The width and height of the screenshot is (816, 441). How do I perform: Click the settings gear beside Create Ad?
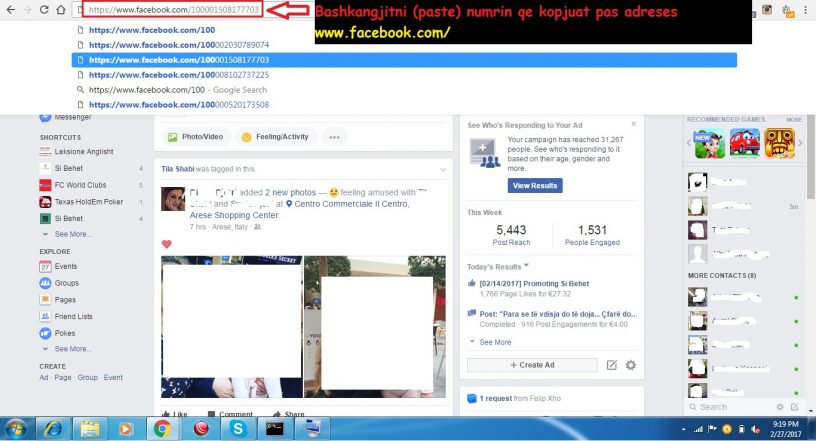click(x=630, y=365)
